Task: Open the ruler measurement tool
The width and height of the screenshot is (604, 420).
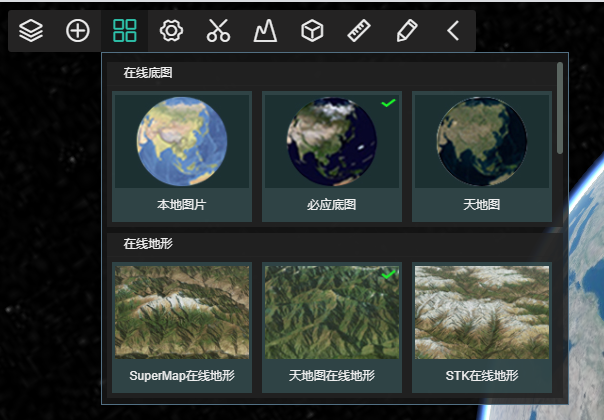Action: [359, 30]
